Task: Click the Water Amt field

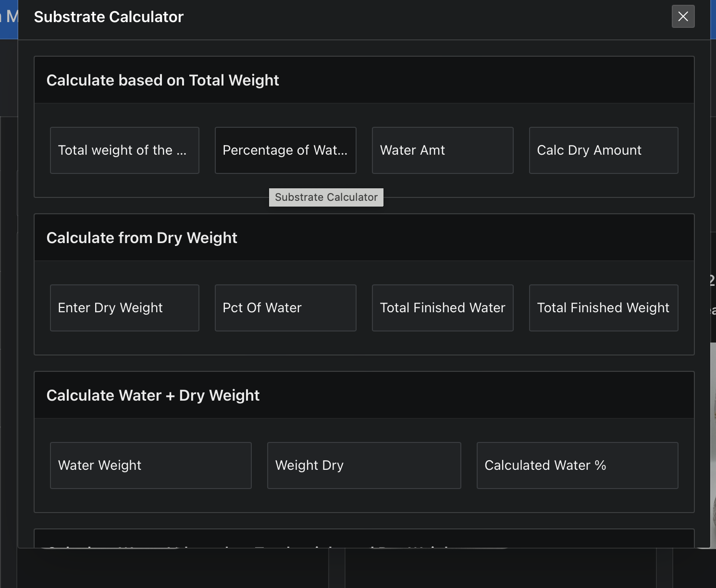Action: 442,150
